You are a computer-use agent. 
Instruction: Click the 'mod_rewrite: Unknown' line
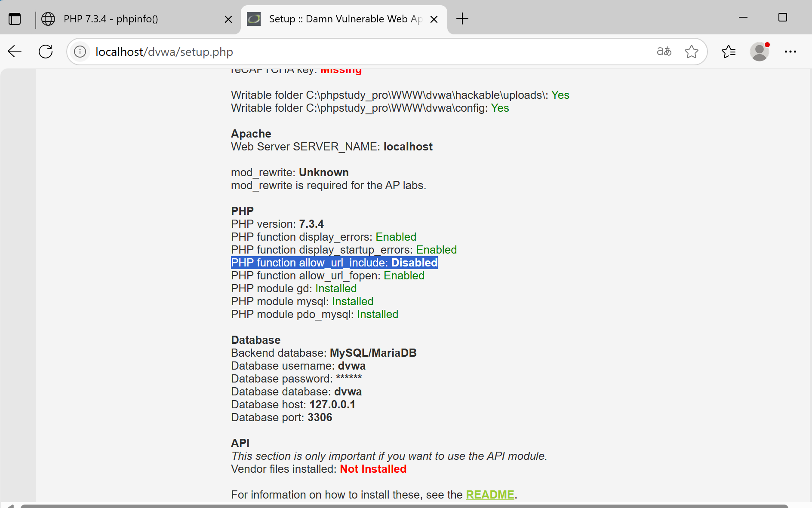click(x=290, y=172)
